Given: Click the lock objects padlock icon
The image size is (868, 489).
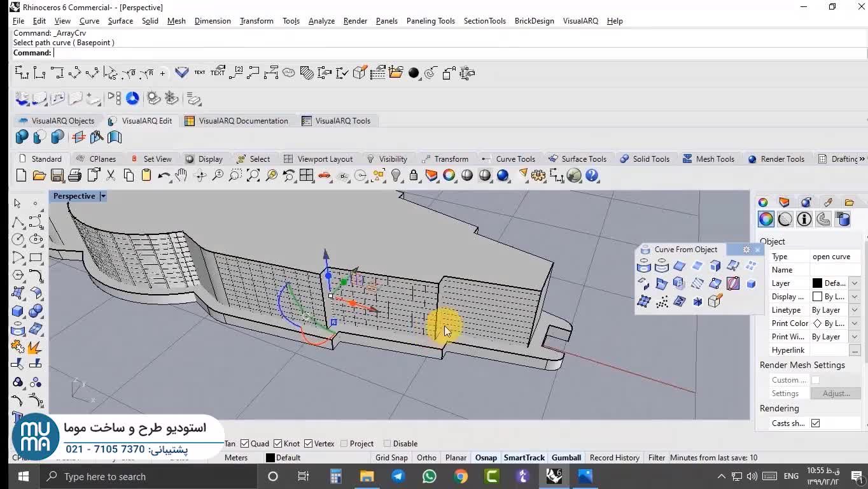Looking at the screenshot, I should (x=414, y=176).
